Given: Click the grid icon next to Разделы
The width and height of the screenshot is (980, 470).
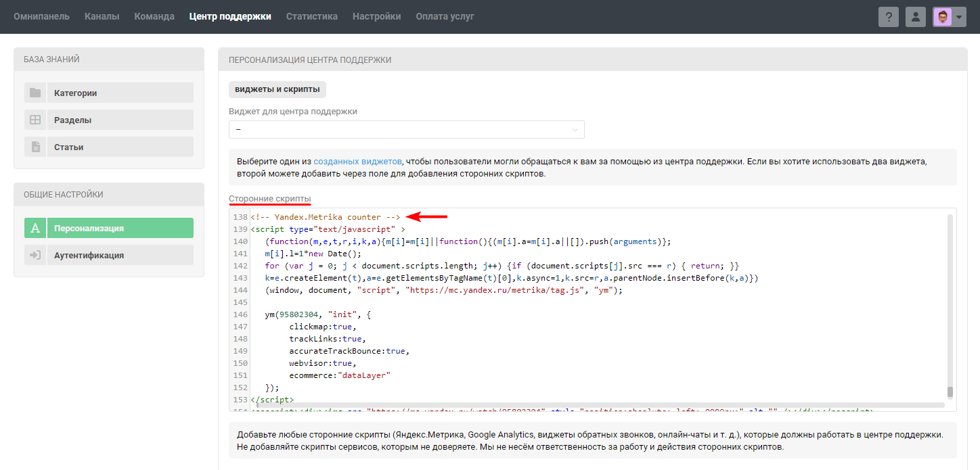Looking at the screenshot, I should click(x=35, y=120).
